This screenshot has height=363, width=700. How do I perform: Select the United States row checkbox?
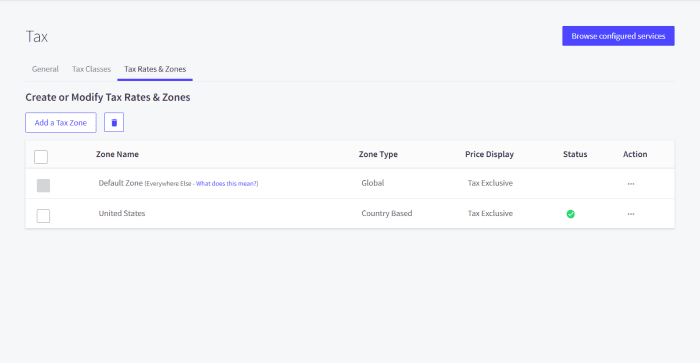[43, 216]
